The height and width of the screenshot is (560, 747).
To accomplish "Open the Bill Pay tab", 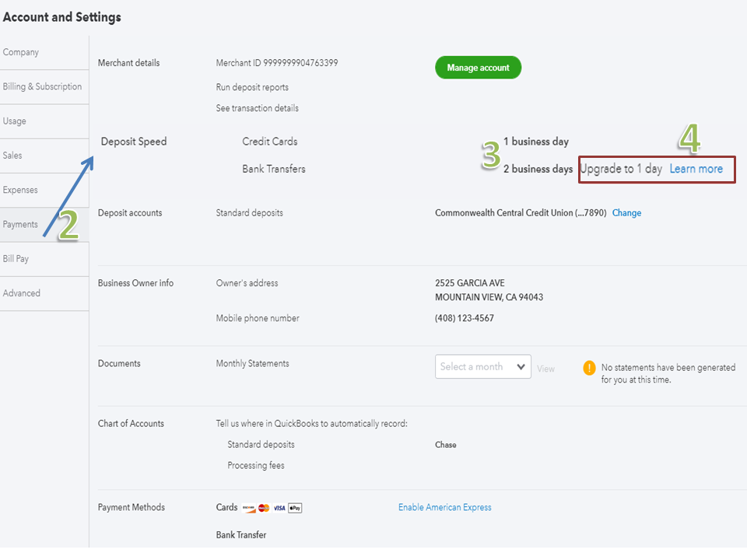I will [x=16, y=259].
